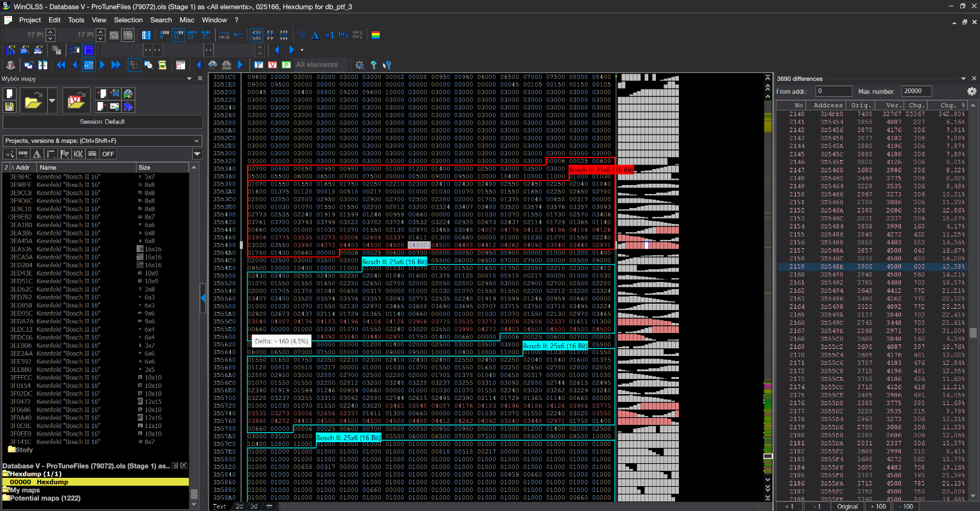
Task: Open differences settings gear icon
Action: point(972,91)
